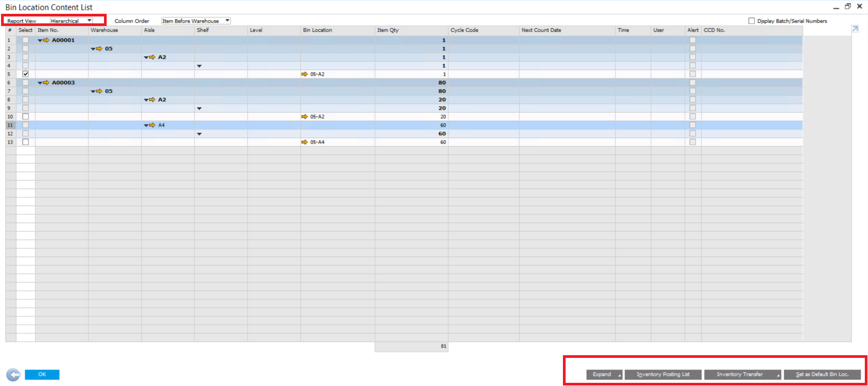Open link arrow for aisle A2 in row 8
The width and height of the screenshot is (868, 386).
(152, 100)
